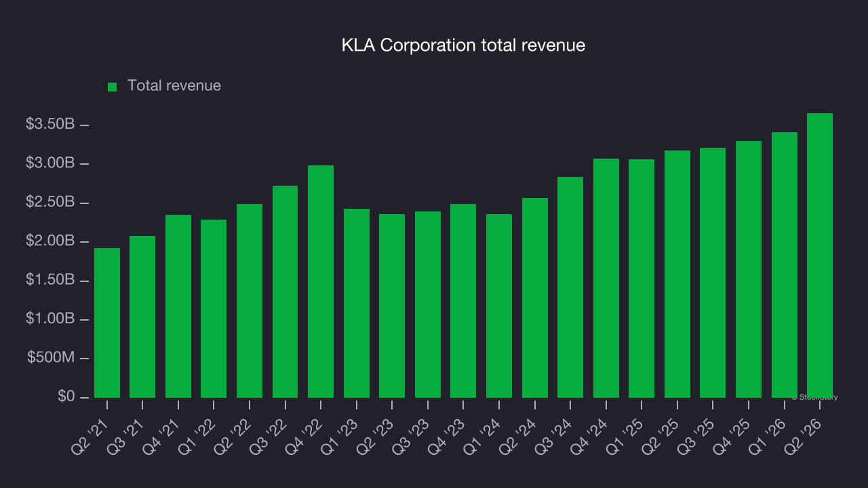Image resolution: width=868 pixels, height=488 pixels.
Task: Click the revenue bar for Q2 '21
Action: click(107, 323)
